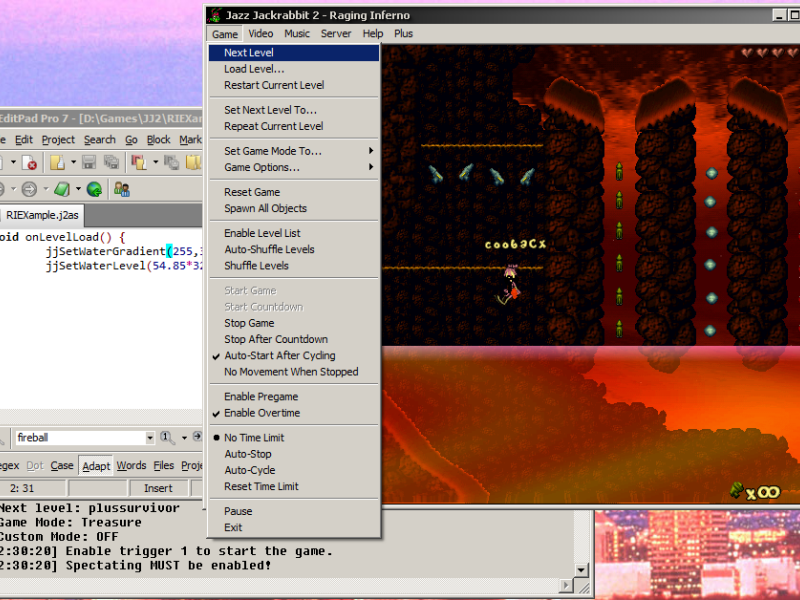Click the green notepad icon in EditPad toolbar
This screenshot has width=800, height=600.
[x=62, y=190]
